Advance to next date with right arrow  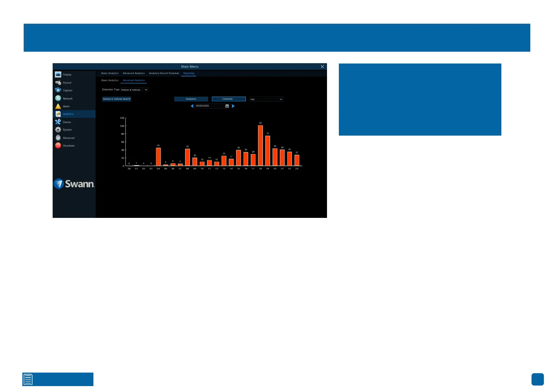click(x=233, y=106)
